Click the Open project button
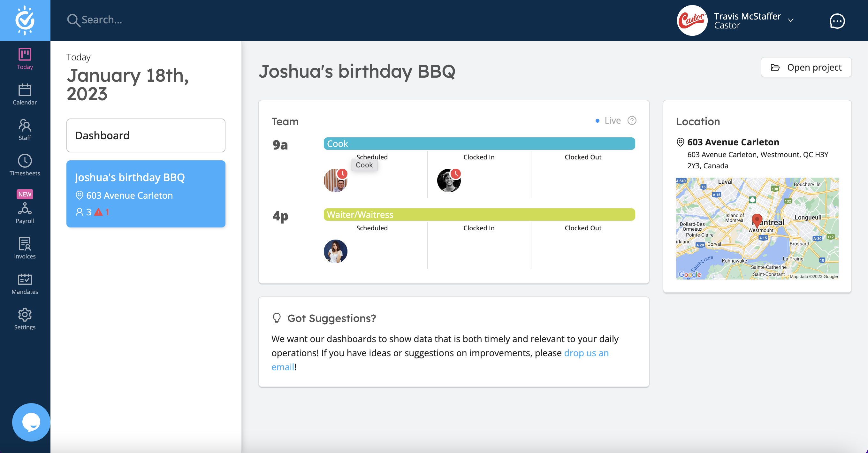This screenshot has height=453, width=868. tap(806, 67)
